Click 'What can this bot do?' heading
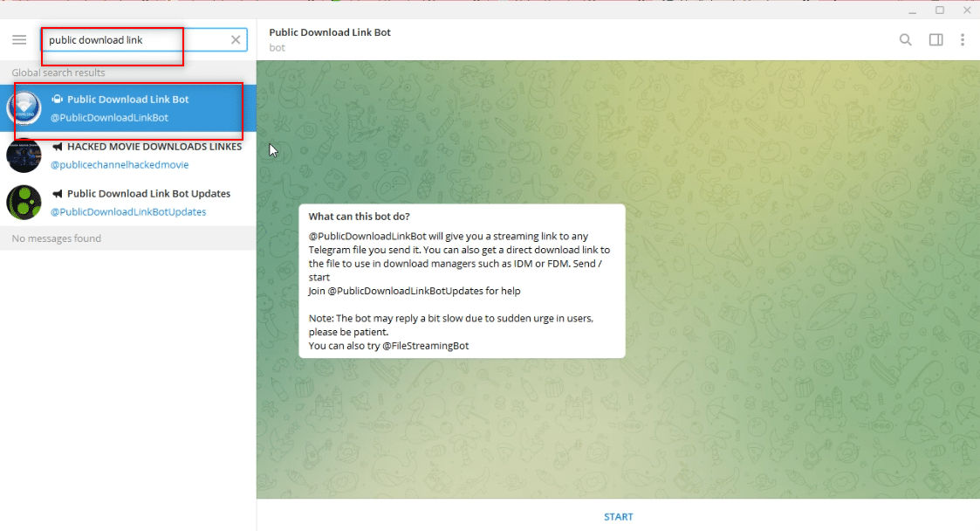980x531 pixels. [360, 217]
